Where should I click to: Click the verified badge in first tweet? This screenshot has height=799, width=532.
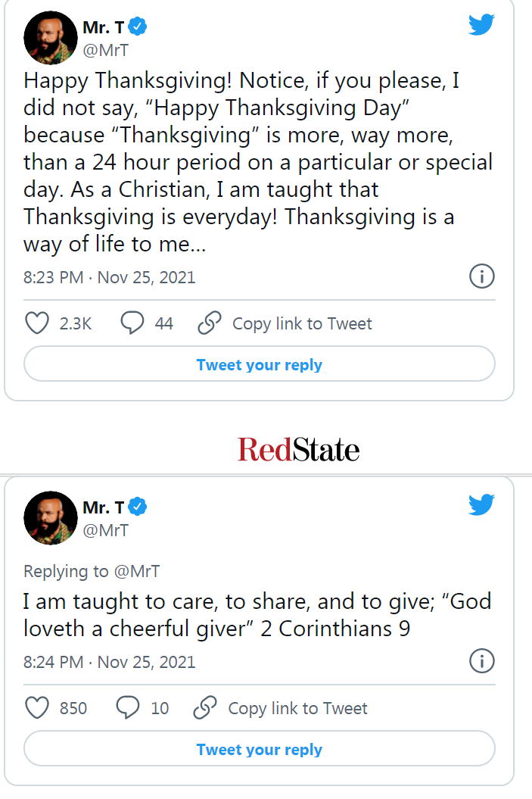pos(138,27)
